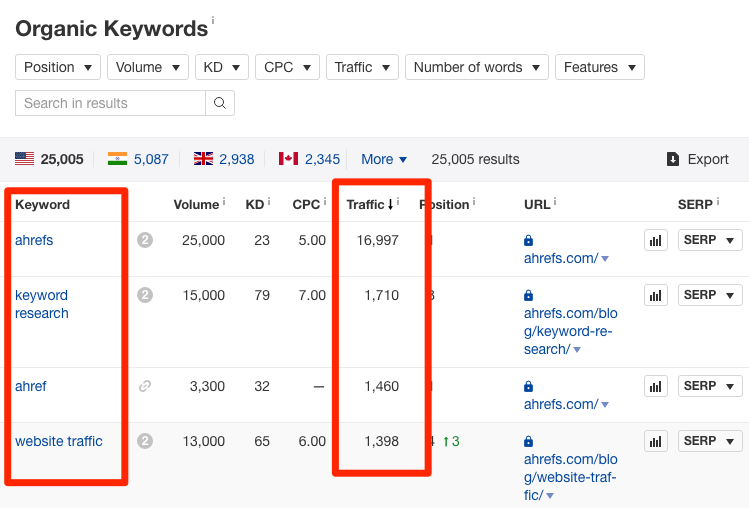Select United States flag with 25,005 keywords
The height and width of the screenshot is (508, 749).
point(49,159)
